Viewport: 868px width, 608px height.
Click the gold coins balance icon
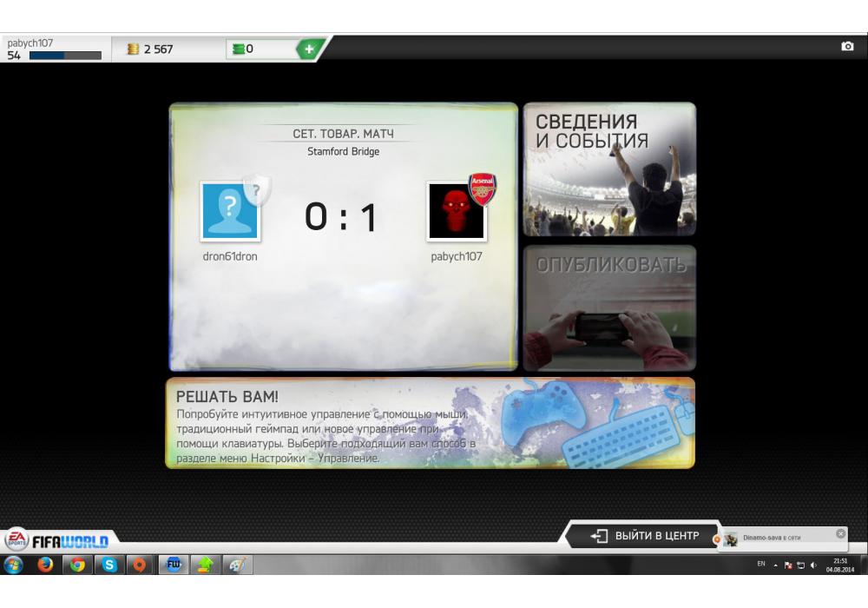click(x=133, y=50)
